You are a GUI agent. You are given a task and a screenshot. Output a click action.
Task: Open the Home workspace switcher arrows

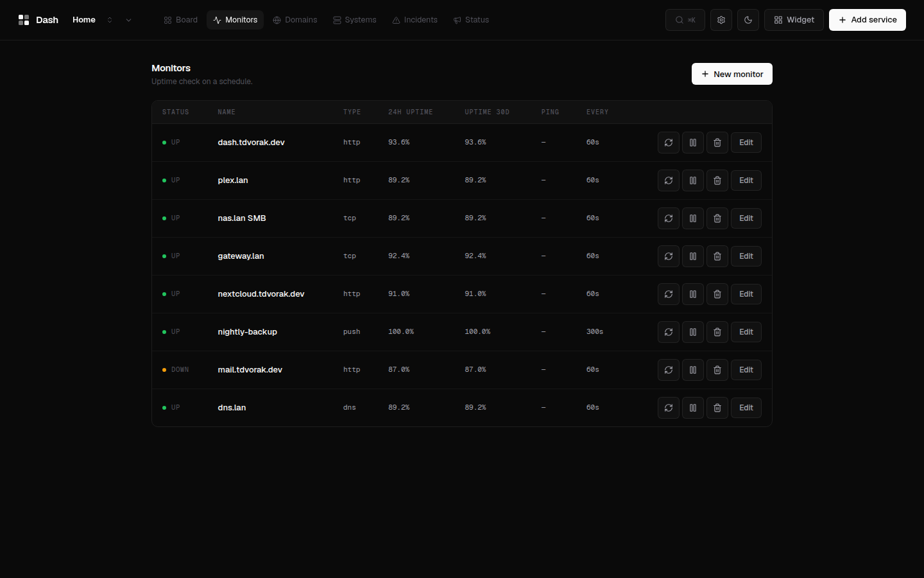[x=110, y=20]
